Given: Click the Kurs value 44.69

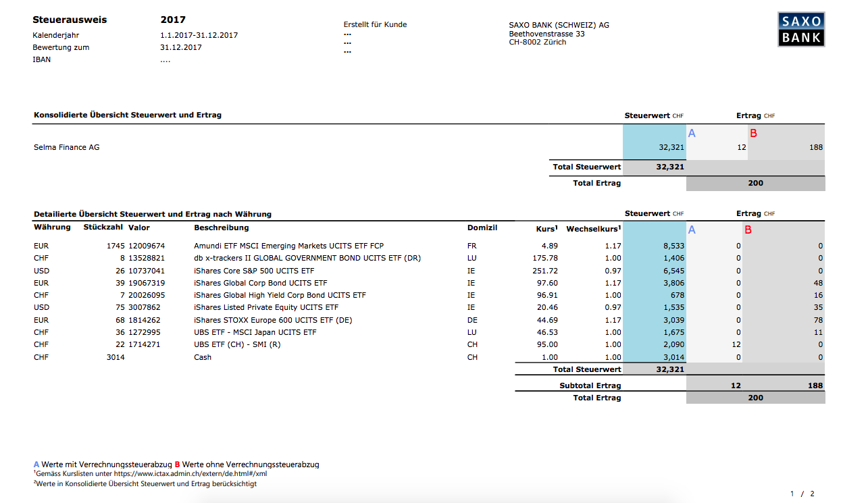Looking at the screenshot, I should [x=546, y=320].
